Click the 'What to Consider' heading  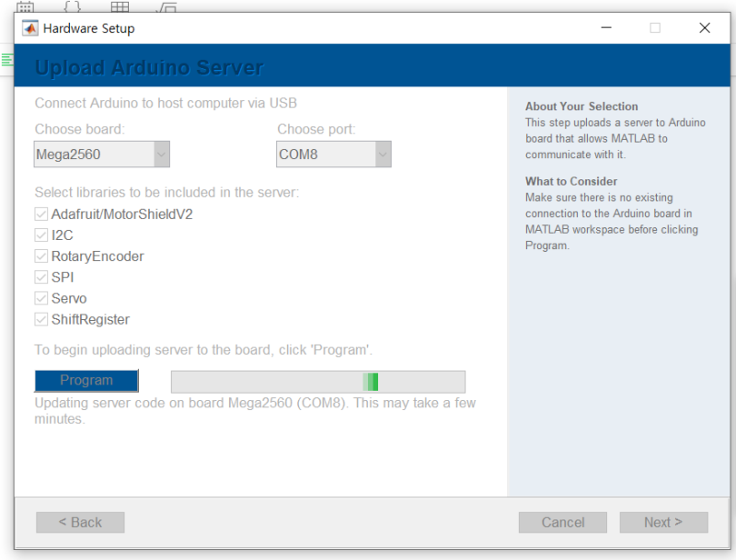[571, 181]
